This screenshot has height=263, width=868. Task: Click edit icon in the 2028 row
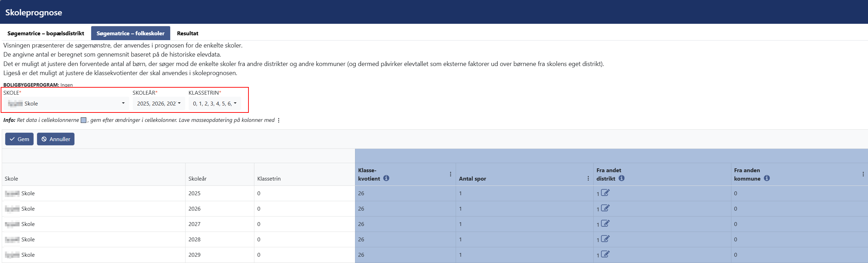pyautogui.click(x=605, y=239)
